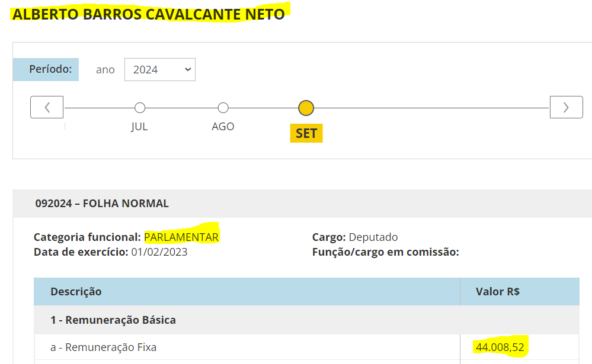Click the Valor R$ column header

[498, 291]
